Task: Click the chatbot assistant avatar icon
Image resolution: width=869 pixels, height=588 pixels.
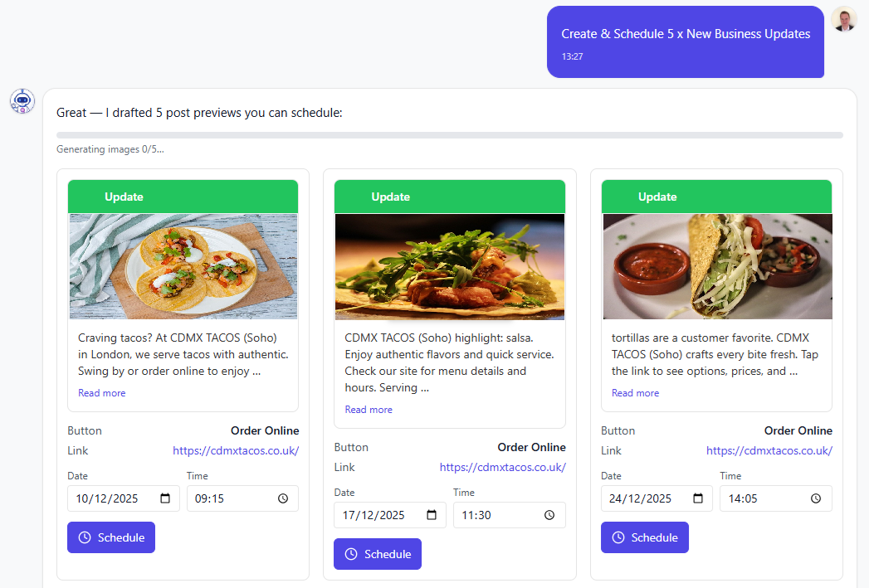Action: (x=22, y=101)
